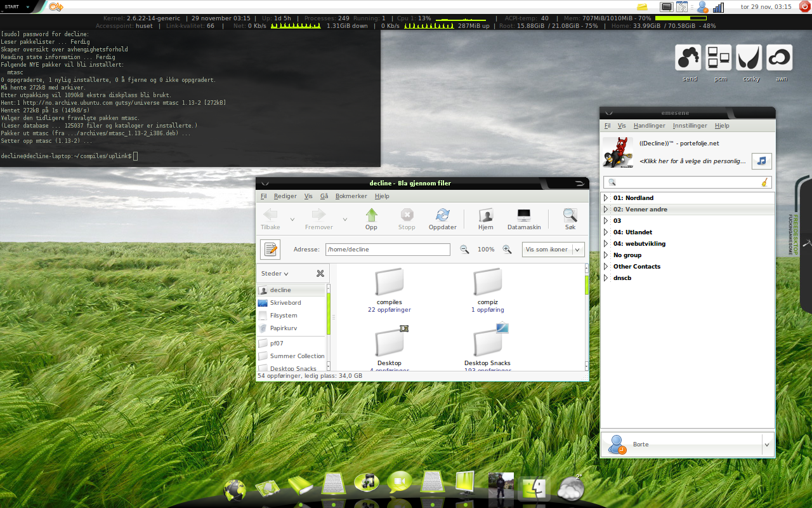Screen dimensions: 812x508
Task: Open the Innstillinger menu in emesene
Action: tap(690, 126)
